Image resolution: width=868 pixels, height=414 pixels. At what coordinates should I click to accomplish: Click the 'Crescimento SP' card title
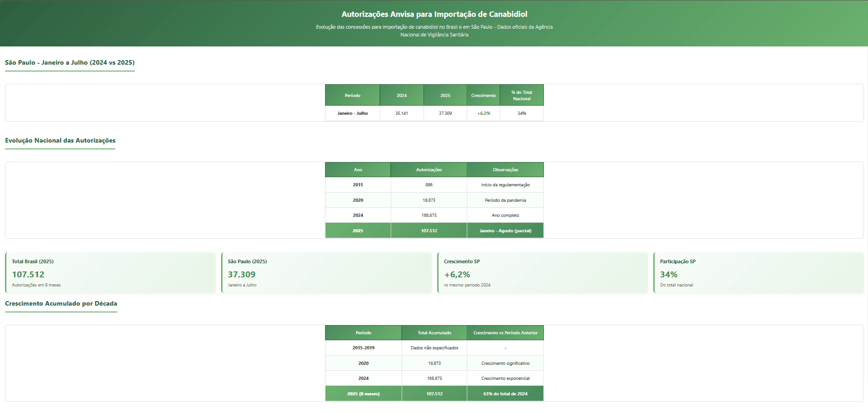click(x=462, y=261)
